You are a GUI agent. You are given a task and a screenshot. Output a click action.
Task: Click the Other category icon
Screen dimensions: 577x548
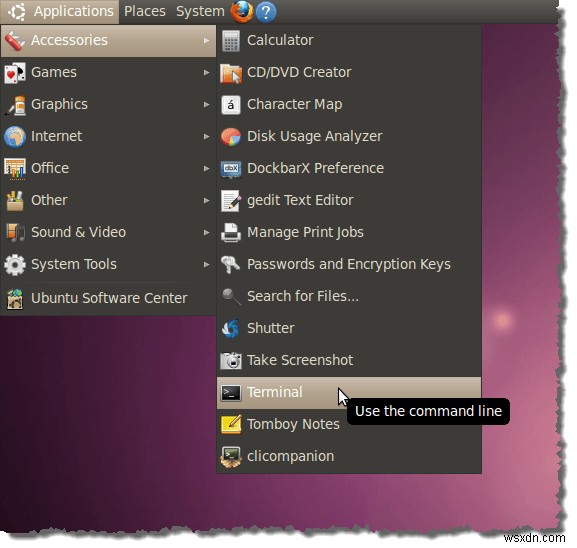point(15,201)
